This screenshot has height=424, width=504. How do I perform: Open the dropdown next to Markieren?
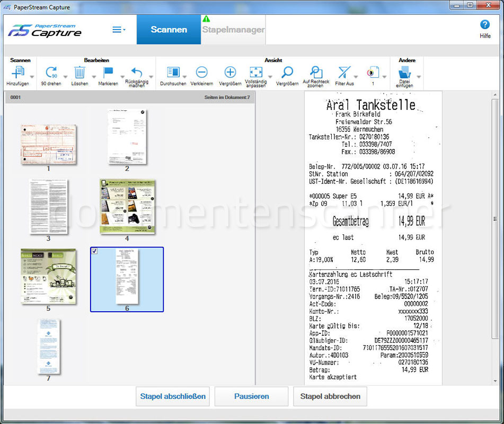point(123,77)
